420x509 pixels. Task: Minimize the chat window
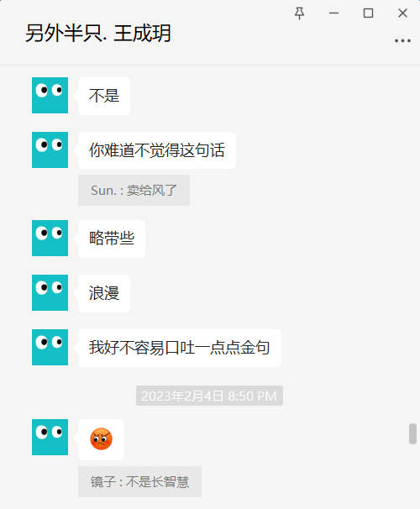pos(333,13)
